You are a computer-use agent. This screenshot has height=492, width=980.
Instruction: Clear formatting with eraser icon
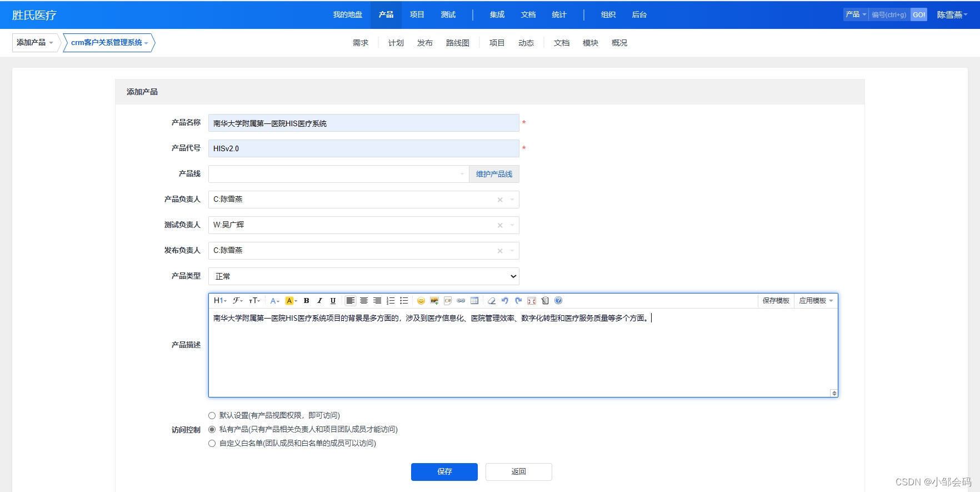coord(492,301)
